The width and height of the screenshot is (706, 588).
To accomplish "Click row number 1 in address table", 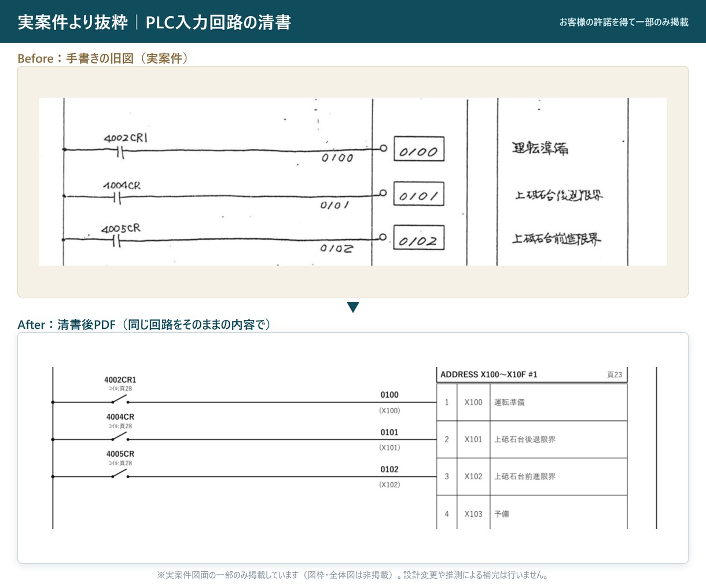I will [x=447, y=402].
